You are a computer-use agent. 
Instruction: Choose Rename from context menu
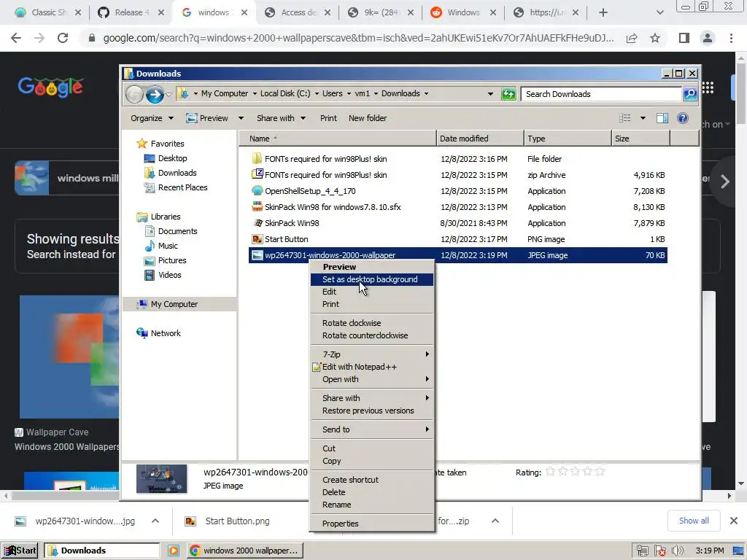click(x=371, y=505)
